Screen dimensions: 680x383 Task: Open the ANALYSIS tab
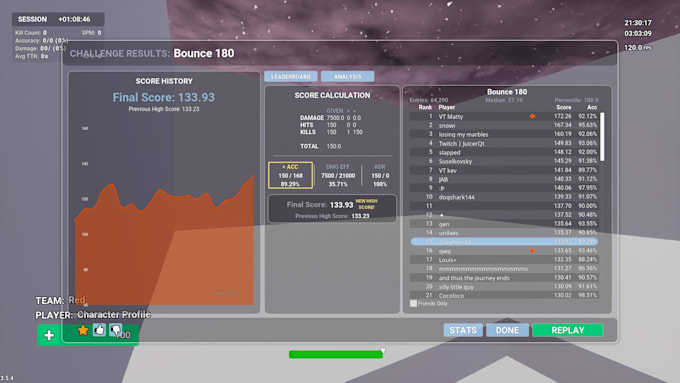tap(347, 76)
